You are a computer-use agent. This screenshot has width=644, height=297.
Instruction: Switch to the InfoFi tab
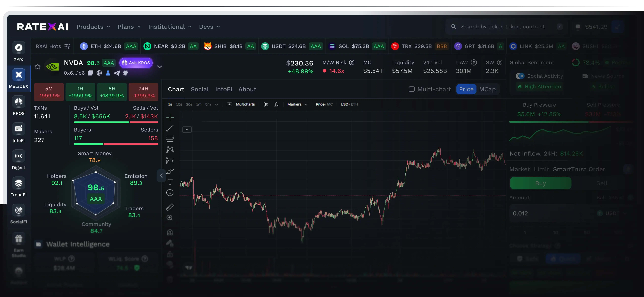224,89
